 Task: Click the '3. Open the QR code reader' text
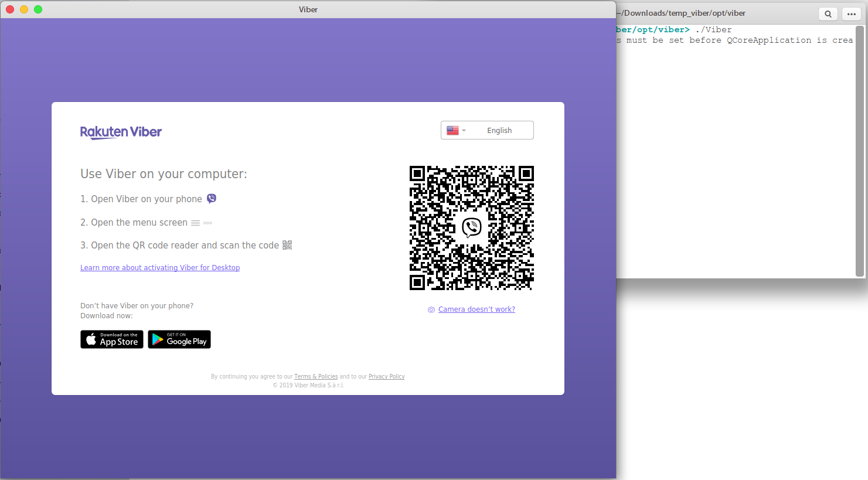pos(179,246)
